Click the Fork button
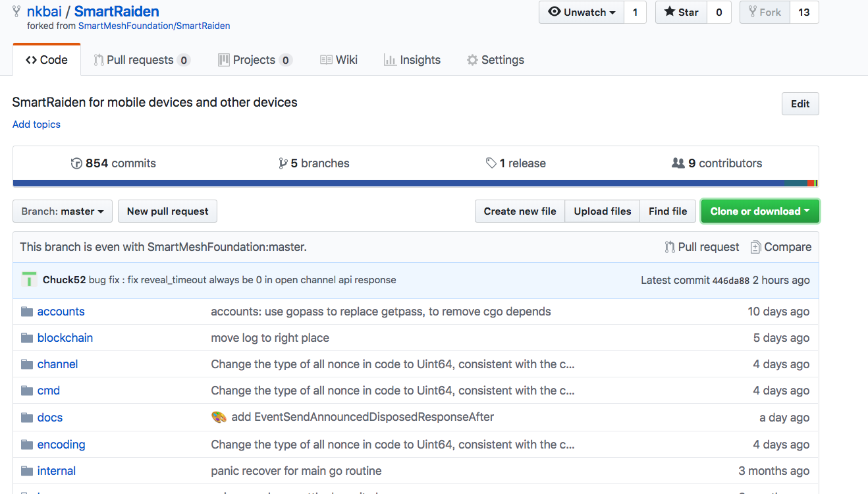Image resolution: width=868 pixels, height=494 pixels. [x=765, y=12]
